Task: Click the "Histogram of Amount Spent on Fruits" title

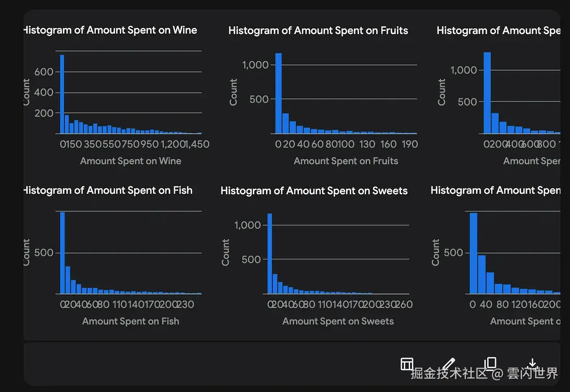Action: pos(318,31)
